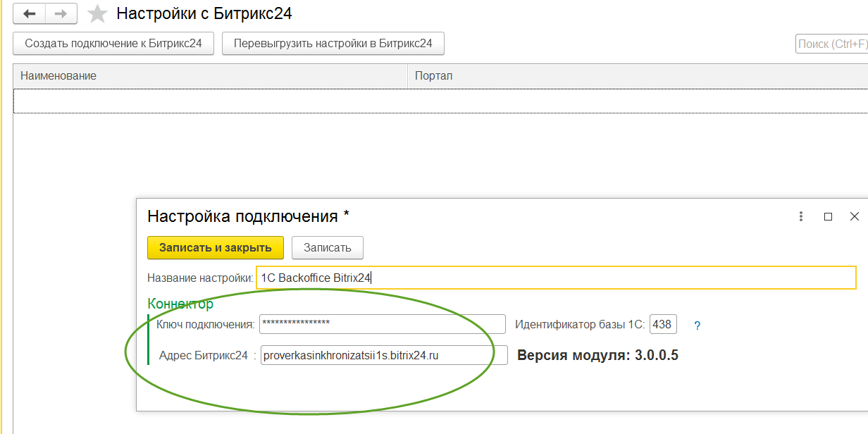
Task: Click the Коннектор group heading
Action: pos(180,304)
